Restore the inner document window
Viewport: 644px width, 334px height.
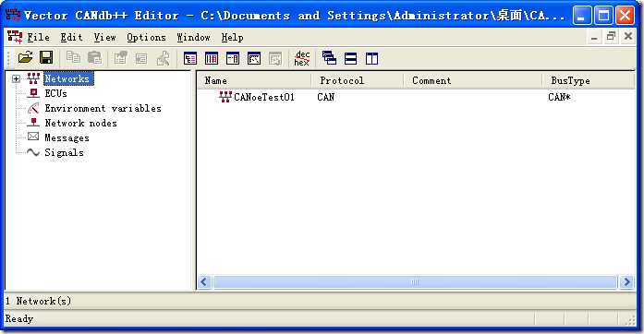[611, 37]
